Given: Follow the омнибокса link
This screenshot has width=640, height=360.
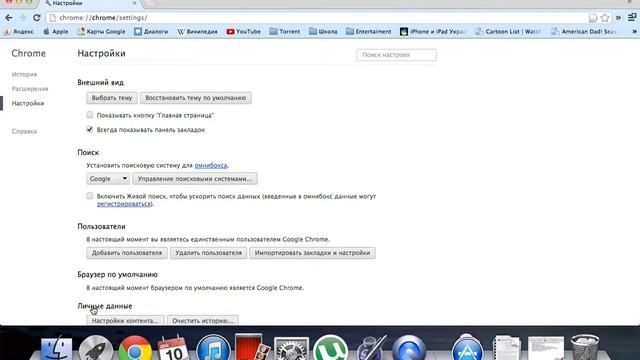Looking at the screenshot, I should (x=211, y=165).
